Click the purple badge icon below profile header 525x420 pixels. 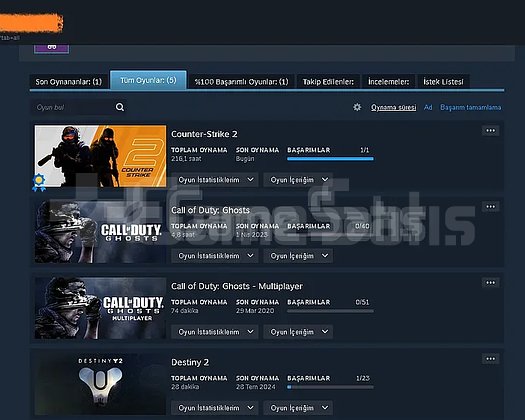(x=52, y=48)
